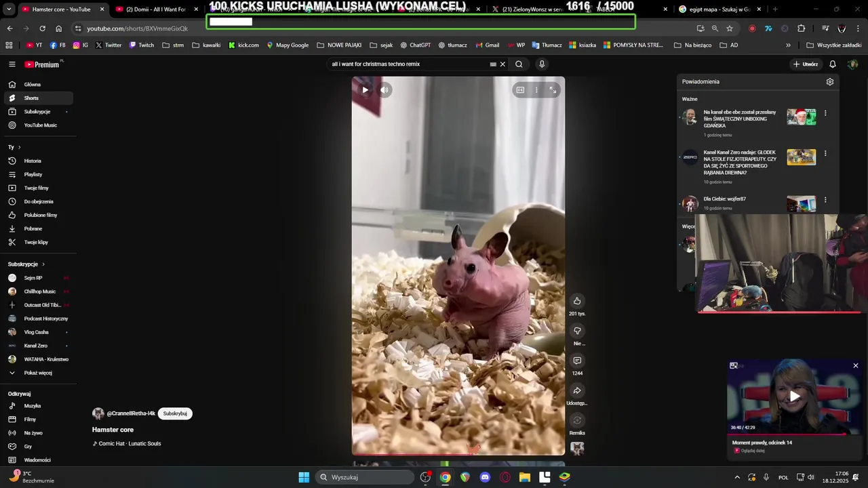Screen dimensions: 868x488
Task: Expand Pokaż więcej subscriptions list
Action: 39,373
